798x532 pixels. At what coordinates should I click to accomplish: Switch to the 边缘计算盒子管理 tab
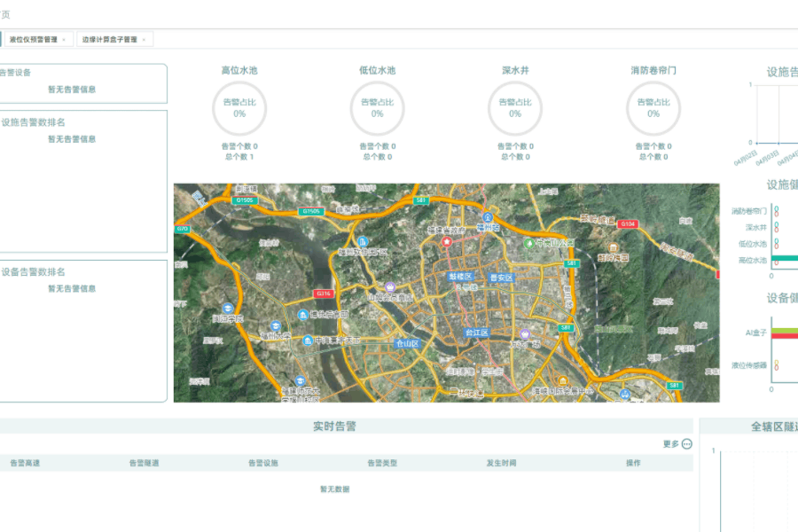click(109, 40)
